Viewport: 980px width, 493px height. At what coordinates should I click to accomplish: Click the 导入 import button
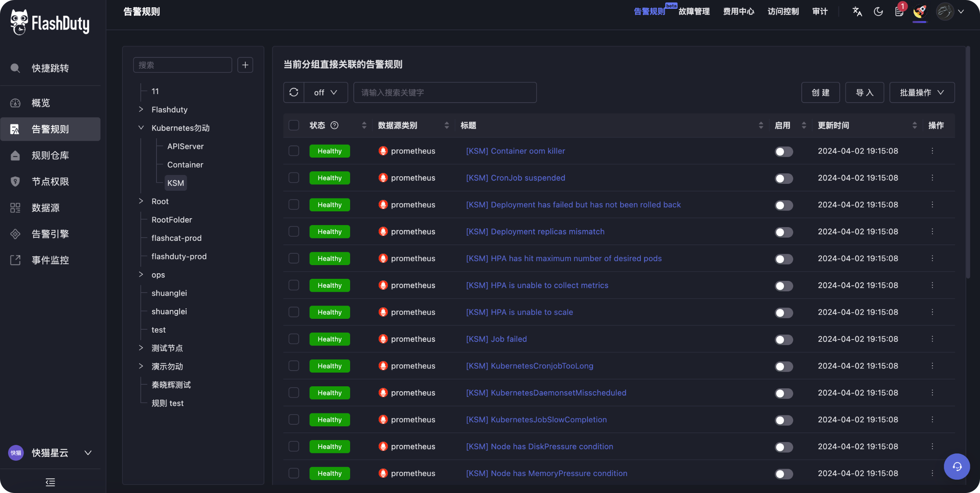coord(865,93)
